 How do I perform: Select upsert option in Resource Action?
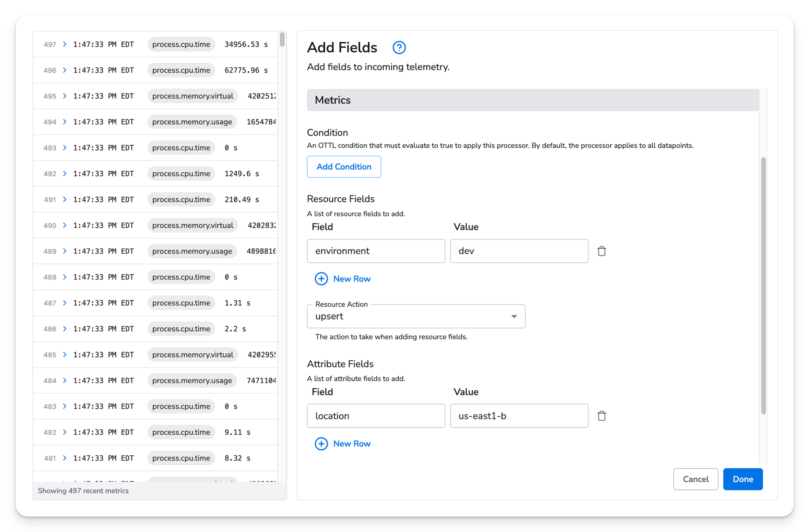pos(416,315)
